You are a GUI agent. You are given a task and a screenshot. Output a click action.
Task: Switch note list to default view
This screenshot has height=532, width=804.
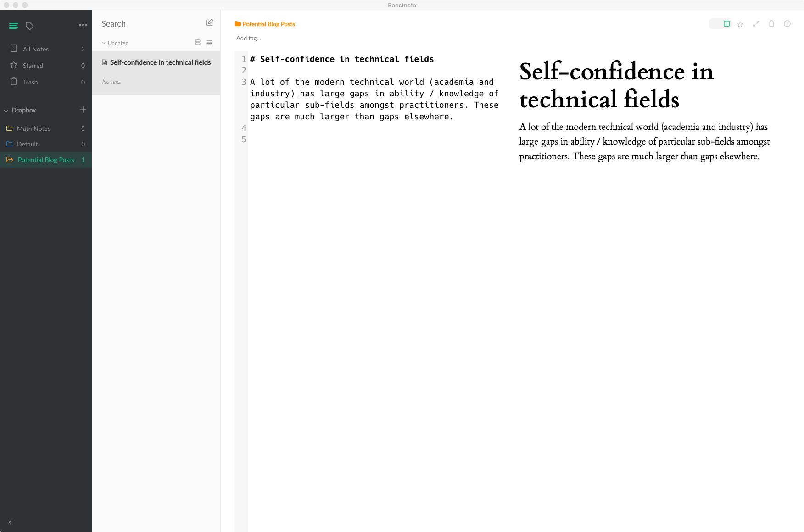198,43
